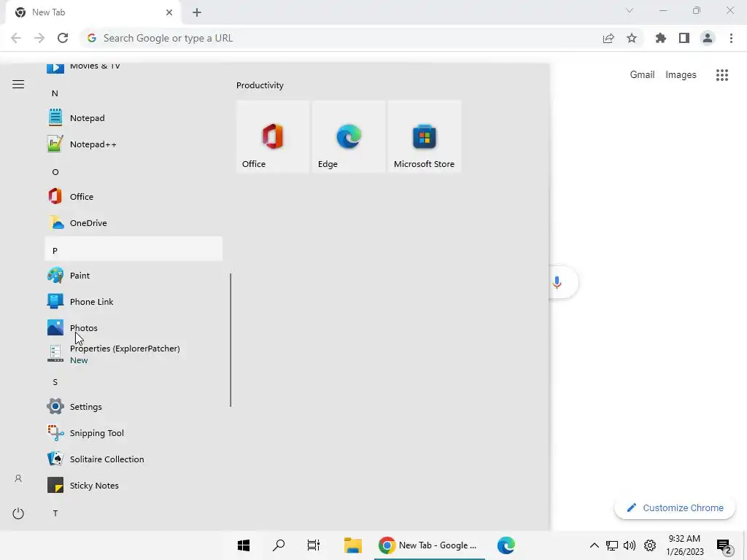The height and width of the screenshot is (560, 747).
Task: Open the notification center icon
Action: (724, 546)
